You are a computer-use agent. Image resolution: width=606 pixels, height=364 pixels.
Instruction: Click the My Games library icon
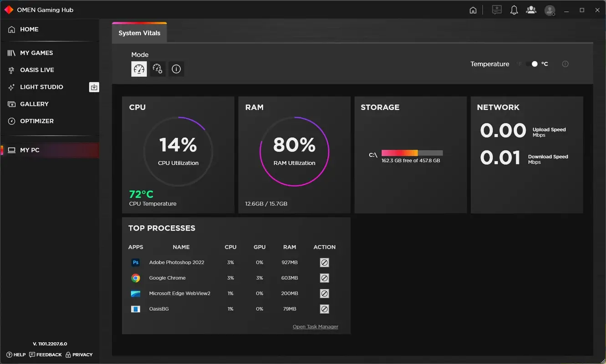point(12,53)
